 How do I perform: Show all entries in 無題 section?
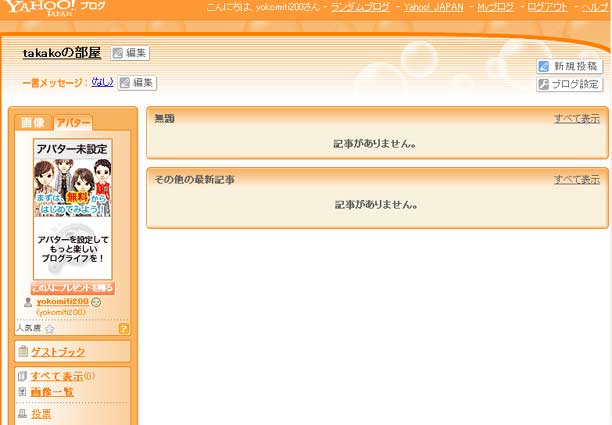coord(578,118)
